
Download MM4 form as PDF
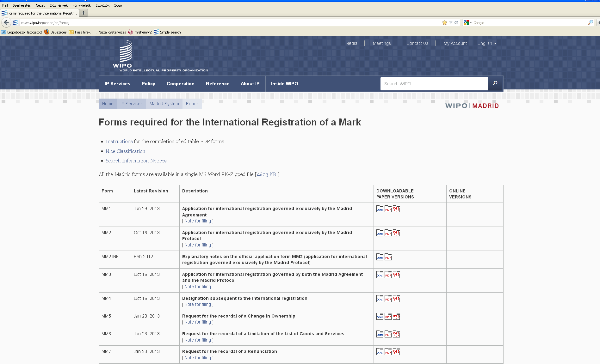[388, 299]
